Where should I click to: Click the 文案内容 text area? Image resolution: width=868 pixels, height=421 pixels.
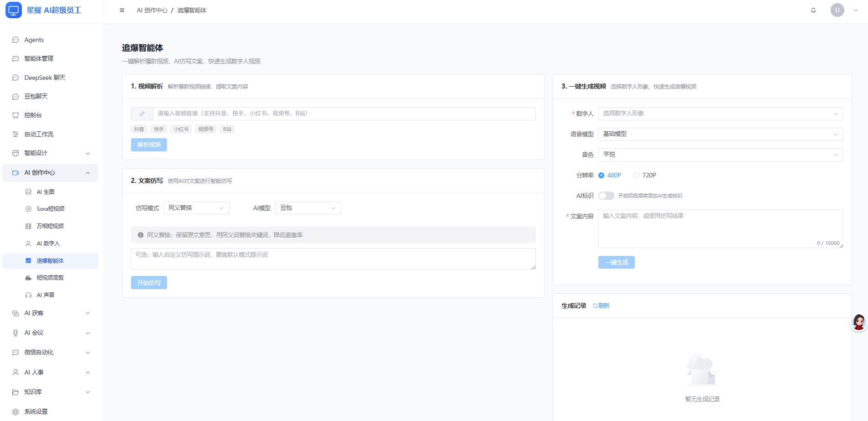tap(720, 229)
